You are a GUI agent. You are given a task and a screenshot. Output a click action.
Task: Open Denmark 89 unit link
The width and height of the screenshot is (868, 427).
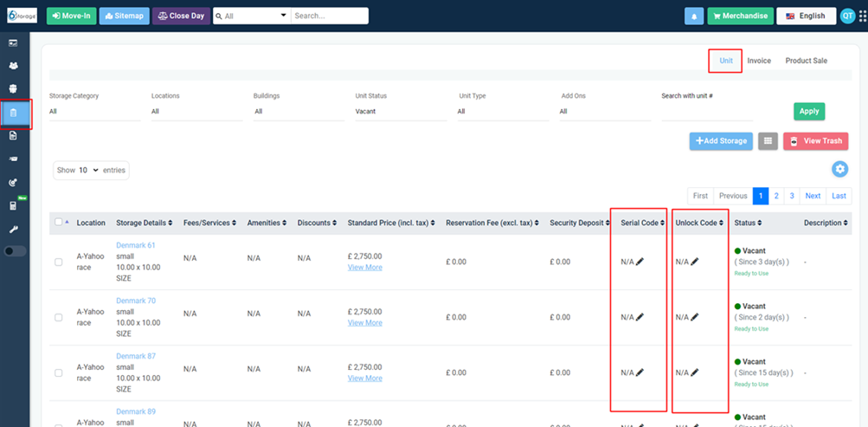pyautogui.click(x=136, y=411)
